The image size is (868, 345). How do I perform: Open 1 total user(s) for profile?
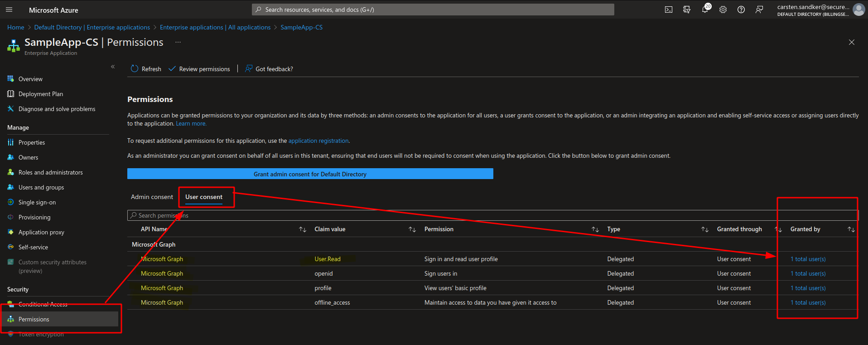click(x=808, y=288)
